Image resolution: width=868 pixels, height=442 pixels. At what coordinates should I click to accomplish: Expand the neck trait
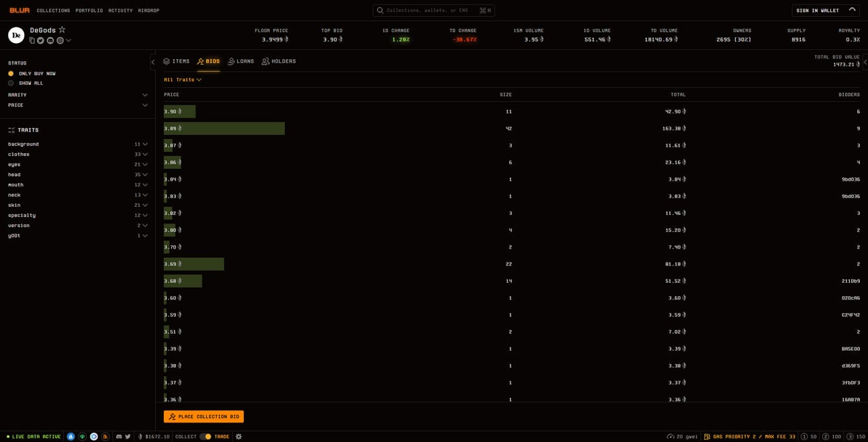pos(78,195)
